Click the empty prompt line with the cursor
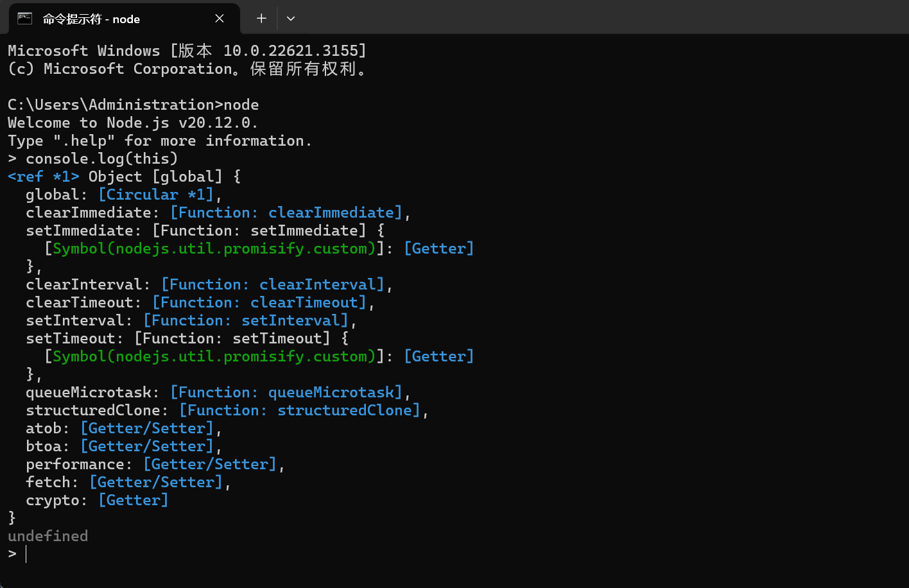 click(x=18, y=554)
